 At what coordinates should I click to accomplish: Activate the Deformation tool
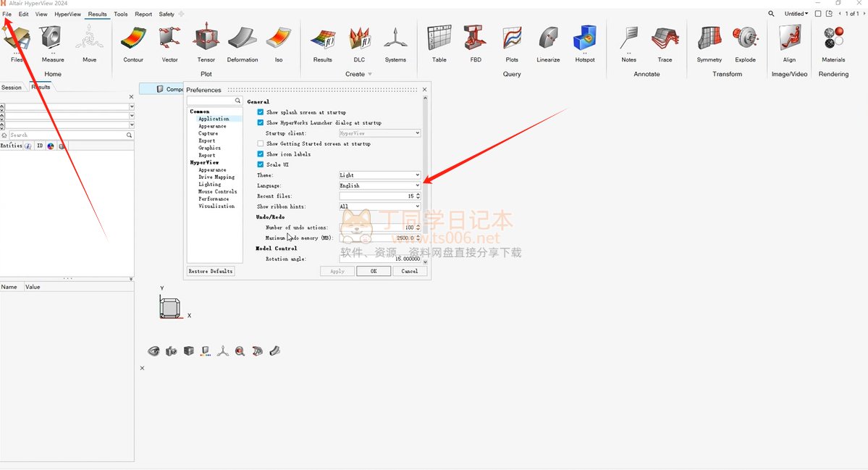coord(243,43)
